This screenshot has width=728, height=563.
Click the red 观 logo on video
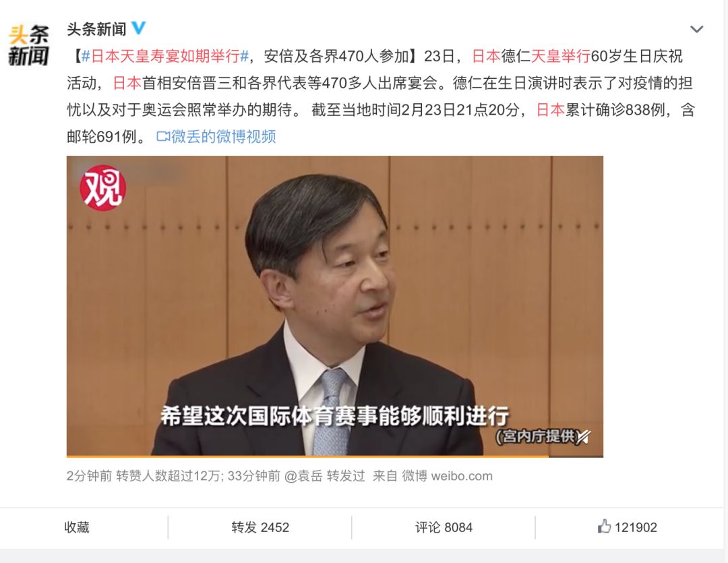coord(102,188)
